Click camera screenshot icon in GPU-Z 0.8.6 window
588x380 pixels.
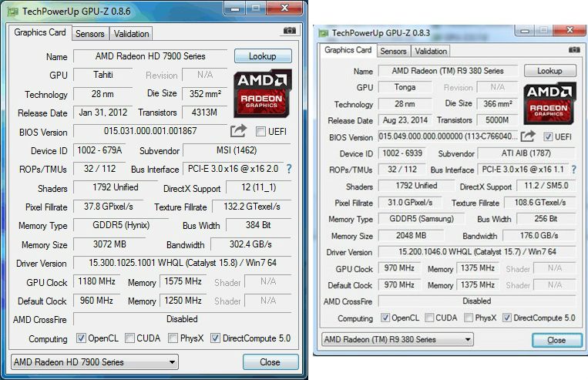(x=290, y=31)
